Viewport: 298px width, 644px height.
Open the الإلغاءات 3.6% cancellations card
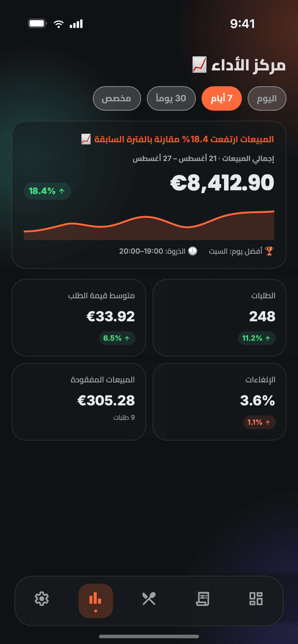pyautogui.click(x=219, y=402)
